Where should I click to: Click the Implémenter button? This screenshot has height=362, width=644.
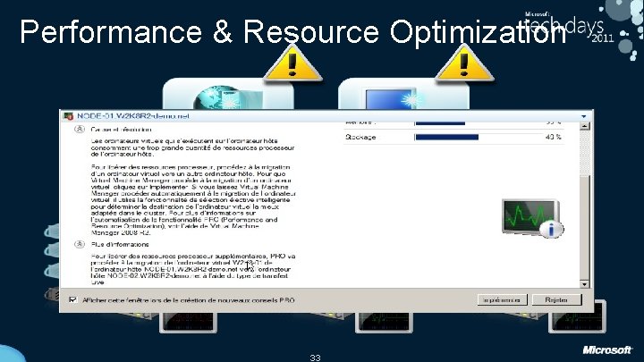click(502, 300)
